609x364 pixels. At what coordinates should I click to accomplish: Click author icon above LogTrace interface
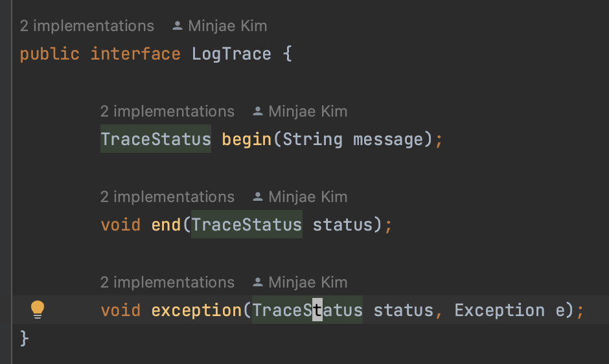tap(177, 26)
